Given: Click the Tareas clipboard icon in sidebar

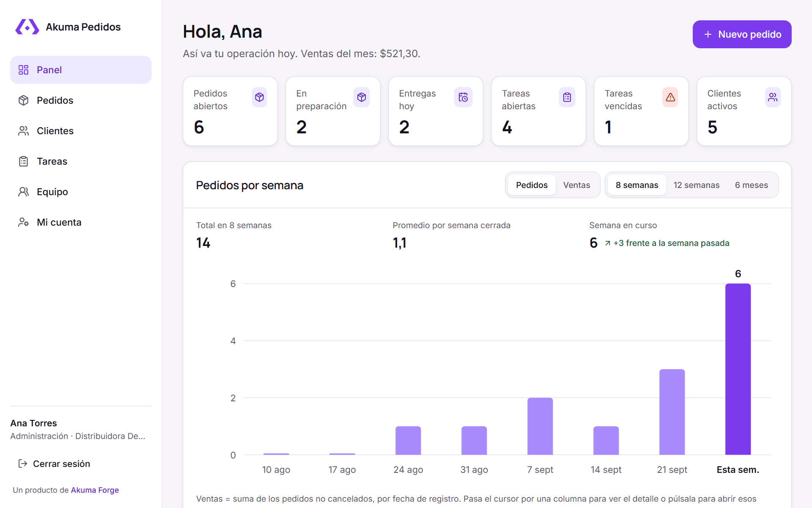Looking at the screenshot, I should [23, 161].
